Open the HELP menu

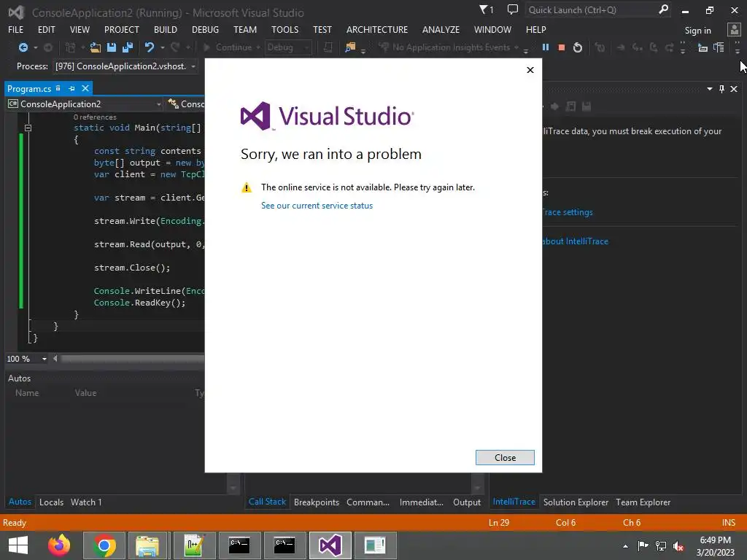(536, 29)
